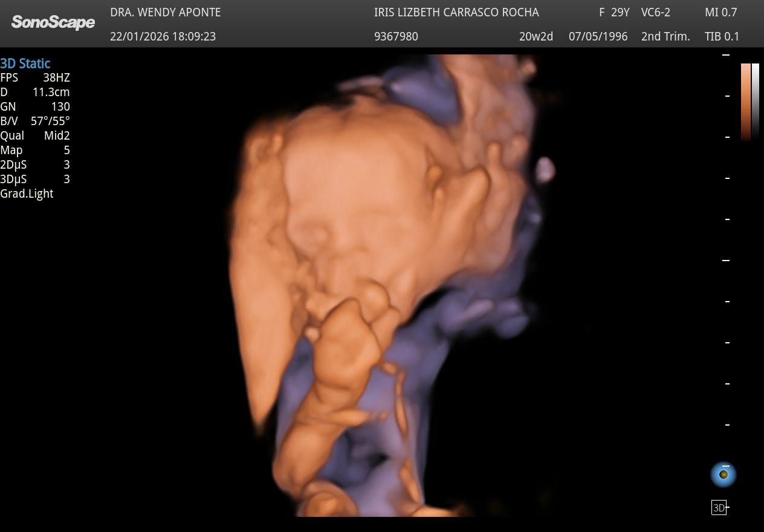Viewport: 764px width, 532px height.
Task: Click the 2DµS parameter value
Action: (66, 164)
